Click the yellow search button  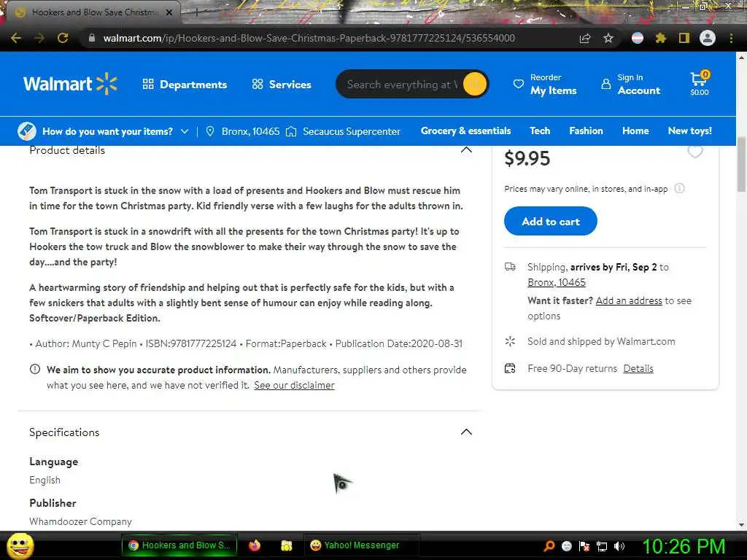[x=475, y=85]
